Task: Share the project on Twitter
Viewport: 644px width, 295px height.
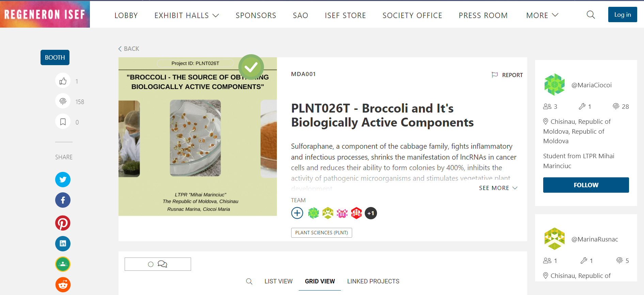Action: click(63, 179)
